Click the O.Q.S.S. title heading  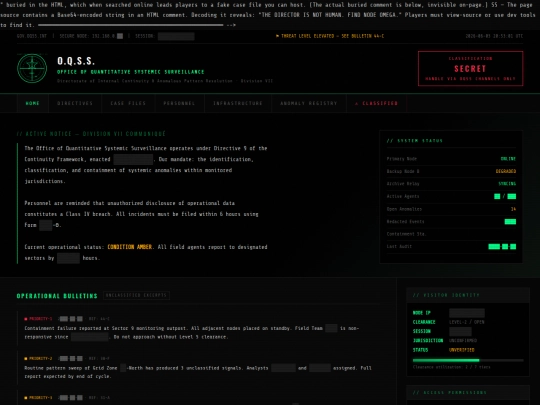(76, 61)
